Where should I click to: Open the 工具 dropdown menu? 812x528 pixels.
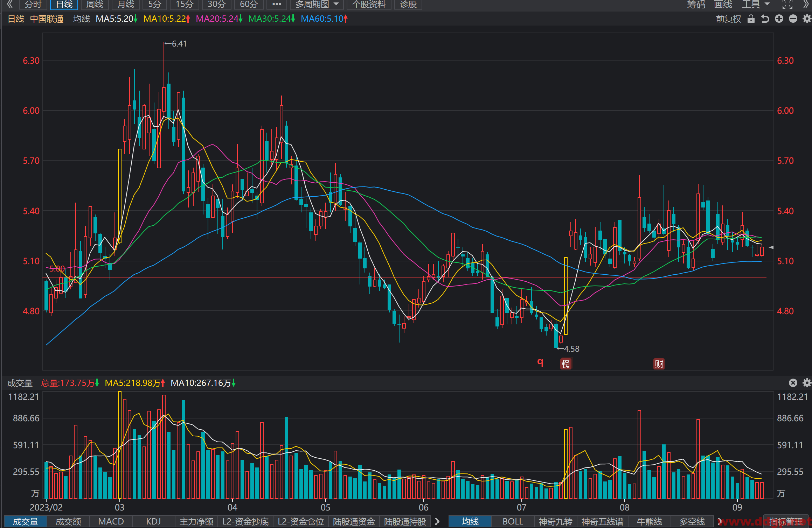click(756, 4)
